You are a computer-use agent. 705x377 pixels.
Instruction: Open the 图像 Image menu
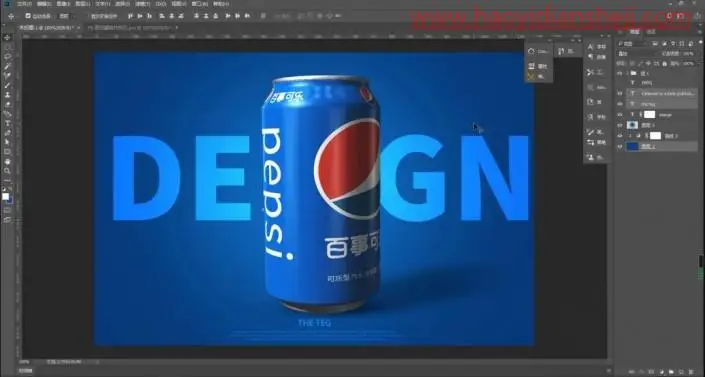point(63,4)
